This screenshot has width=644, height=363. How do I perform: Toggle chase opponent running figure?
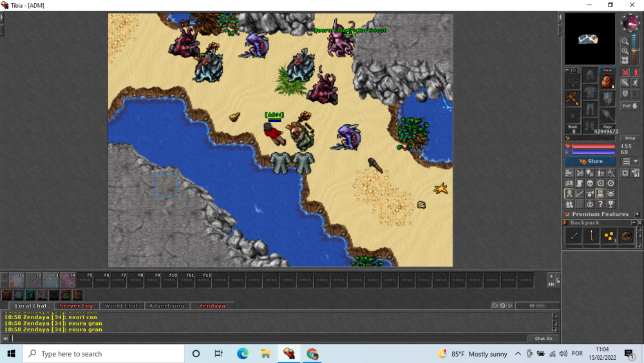[636, 83]
